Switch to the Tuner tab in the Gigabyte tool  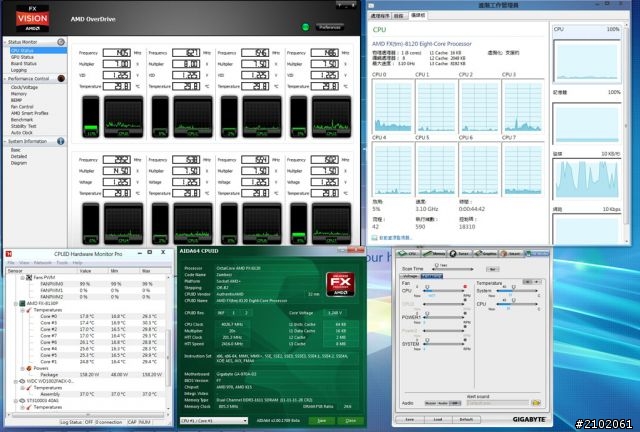coord(460,254)
